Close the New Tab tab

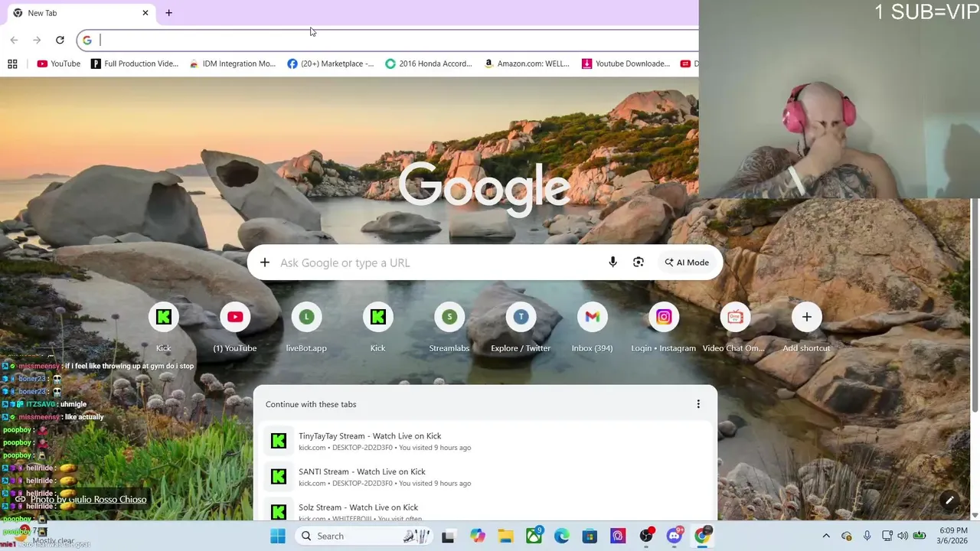pyautogui.click(x=145, y=13)
